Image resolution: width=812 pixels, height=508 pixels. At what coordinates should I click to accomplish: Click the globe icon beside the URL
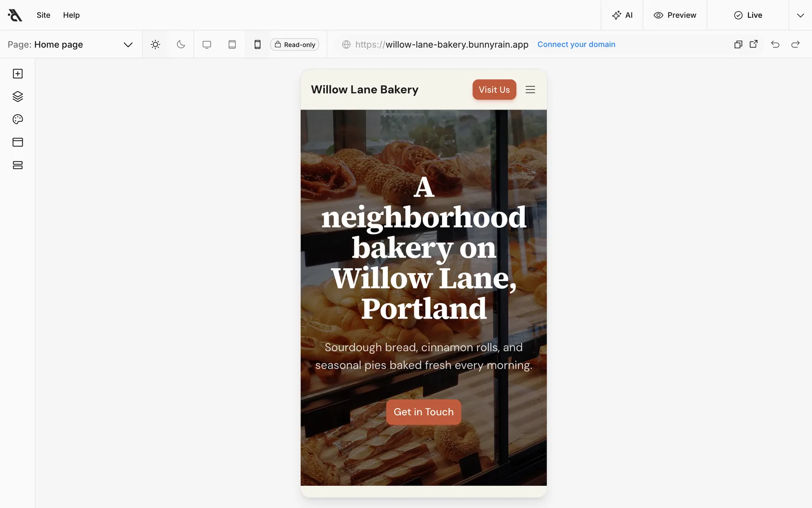pos(346,45)
